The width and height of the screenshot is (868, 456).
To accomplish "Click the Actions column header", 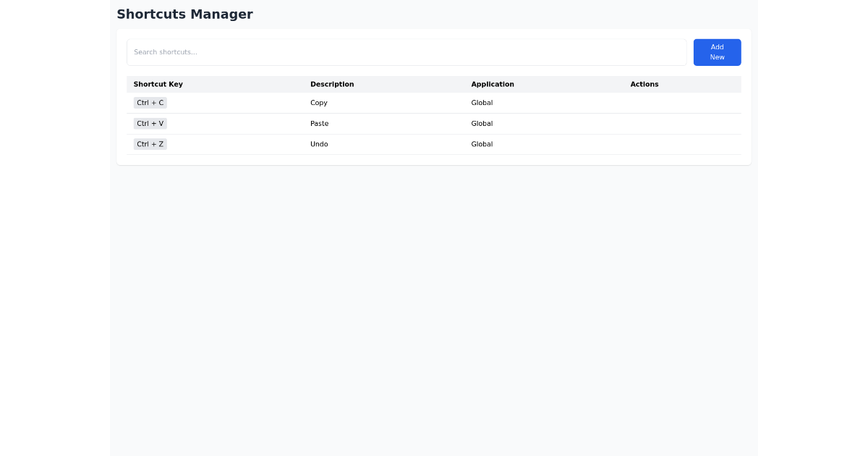I will click(644, 84).
